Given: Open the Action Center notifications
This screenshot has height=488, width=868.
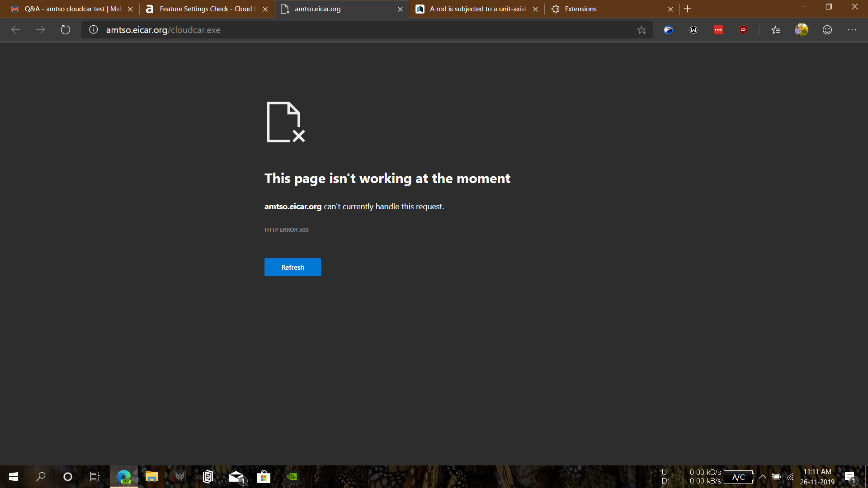Looking at the screenshot, I should (x=850, y=477).
